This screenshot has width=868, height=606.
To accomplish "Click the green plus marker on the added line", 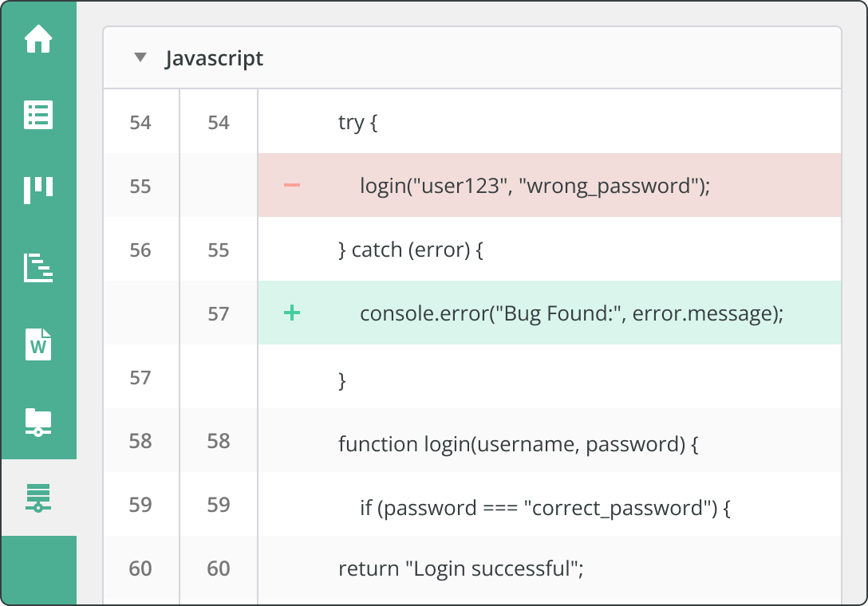I will click(x=292, y=313).
